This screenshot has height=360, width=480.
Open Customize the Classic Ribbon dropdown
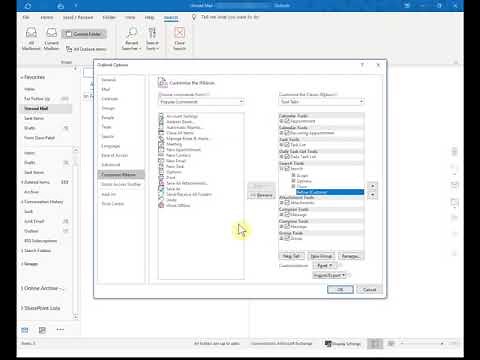(x=322, y=102)
